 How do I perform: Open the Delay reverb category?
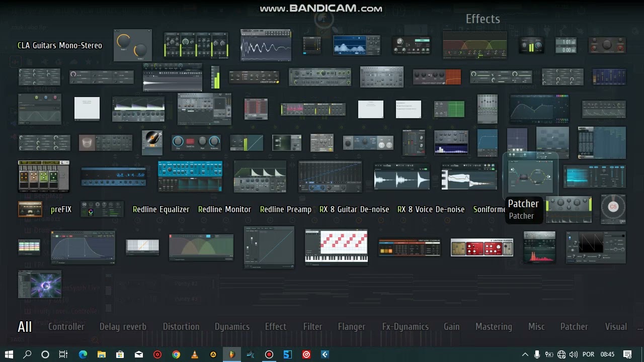123,327
